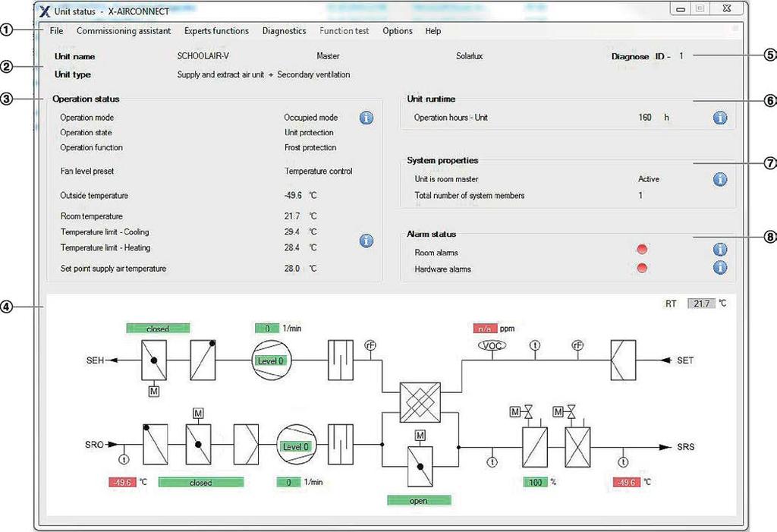
Task: Click the info icon for Room alarms
Action: click(x=720, y=250)
